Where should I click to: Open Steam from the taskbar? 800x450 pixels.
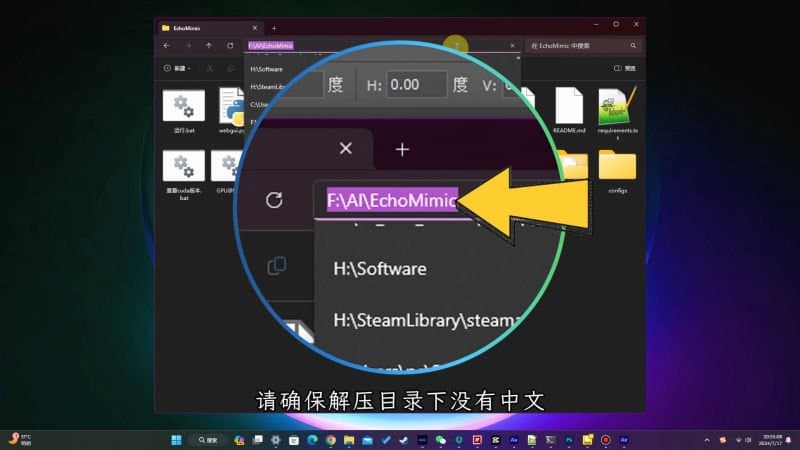[x=404, y=440]
